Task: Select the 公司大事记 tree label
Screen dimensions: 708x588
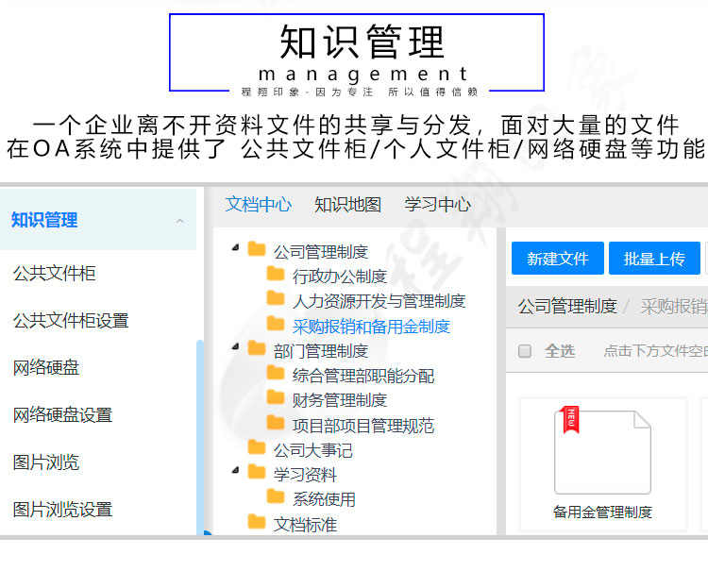Action: (312, 450)
